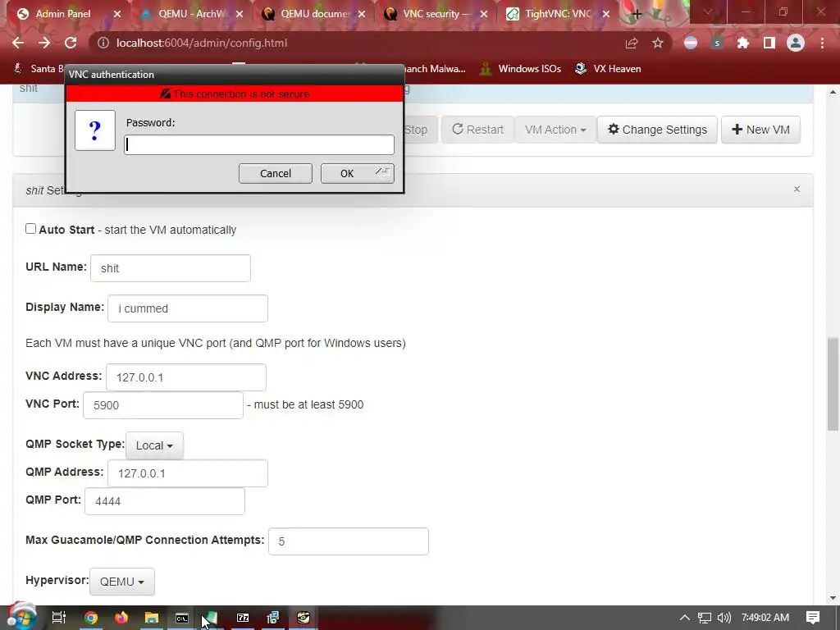Click the volume speaker tray icon
Image resolution: width=840 pixels, height=630 pixels.
(724, 618)
